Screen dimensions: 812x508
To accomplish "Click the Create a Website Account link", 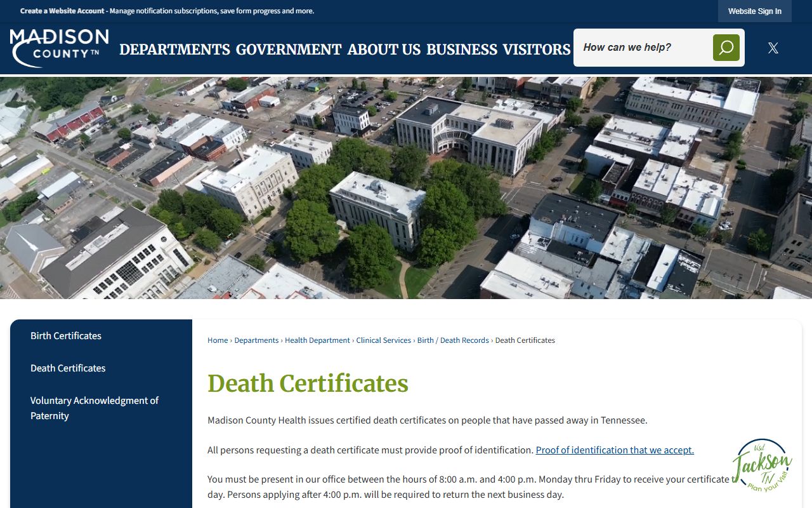I will click(62, 11).
